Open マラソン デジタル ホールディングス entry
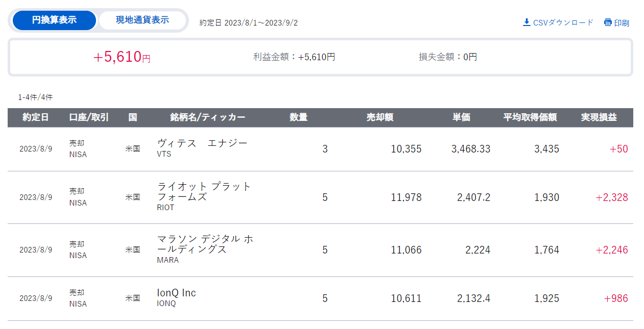644x329 pixels. click(205, 244)
